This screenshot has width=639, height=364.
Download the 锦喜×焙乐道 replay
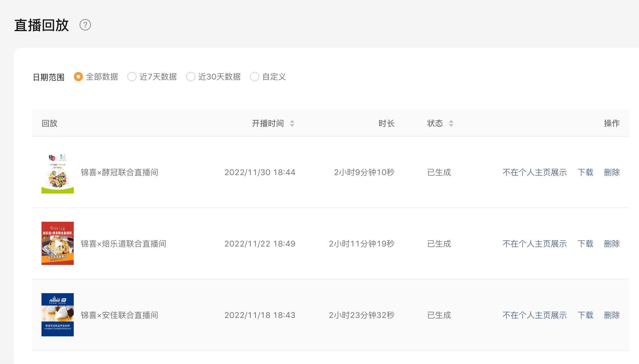(x=585, y=244)
